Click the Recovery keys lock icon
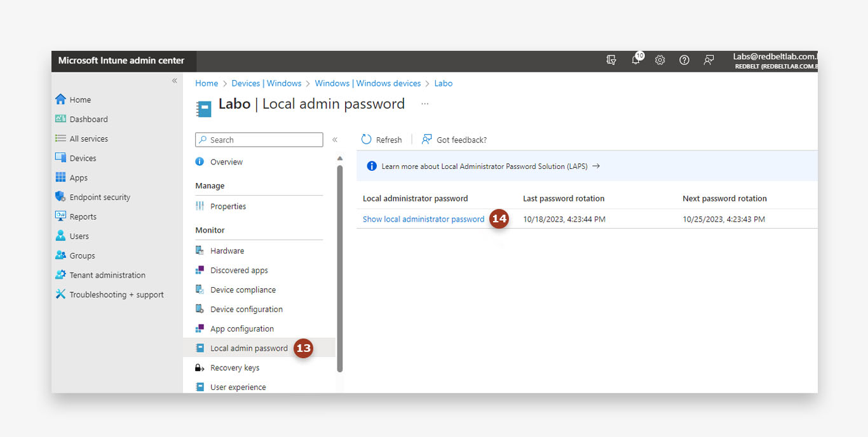The width and height of the screenshot is (868, 437). [200, 367]
